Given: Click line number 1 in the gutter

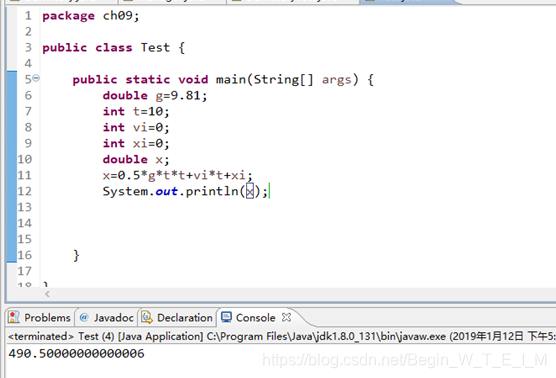Looking at the screenshot, I should tap(28, 16).
